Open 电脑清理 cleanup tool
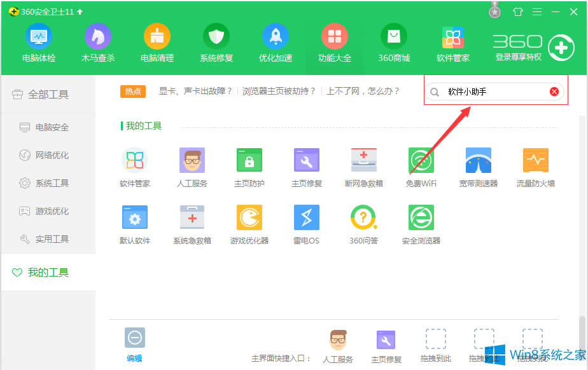The image size is (588, 370). click(157, 43)
